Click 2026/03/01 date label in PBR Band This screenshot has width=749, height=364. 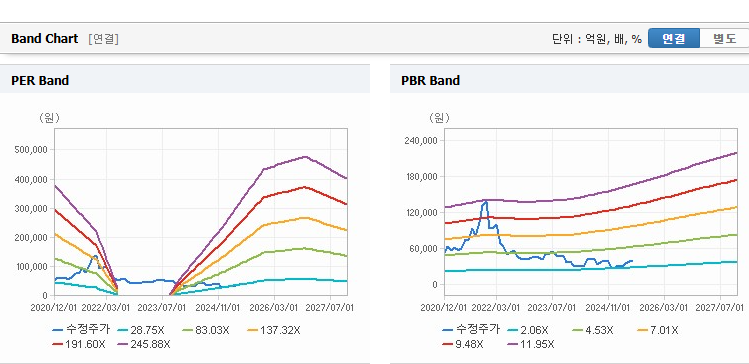tap(665, 307)
